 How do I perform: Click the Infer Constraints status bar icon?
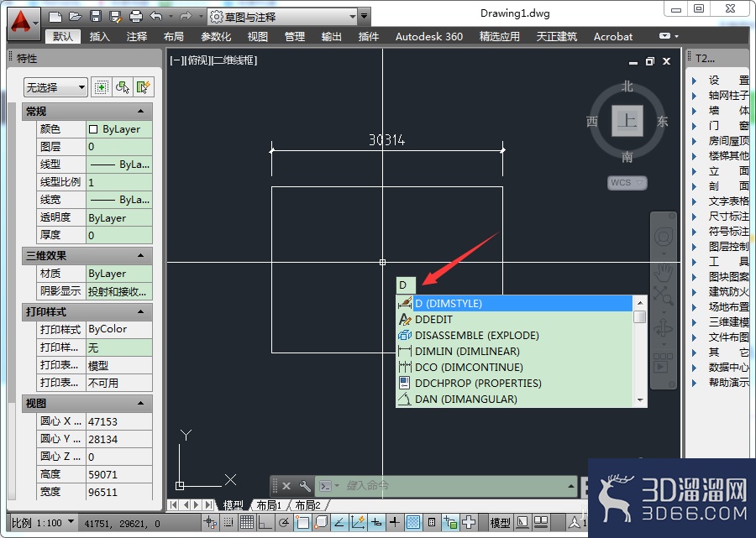tap(210, 522)
